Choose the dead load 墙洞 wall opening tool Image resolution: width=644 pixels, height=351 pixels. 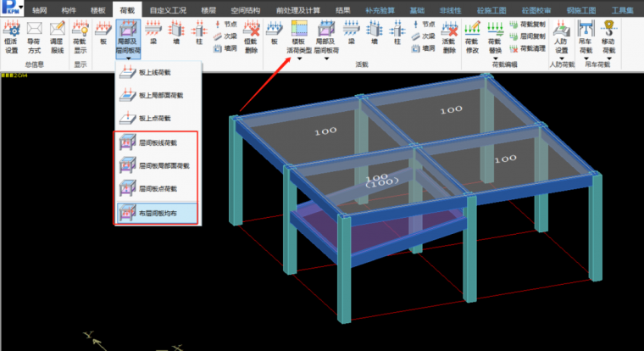click(x=225, y=48)
